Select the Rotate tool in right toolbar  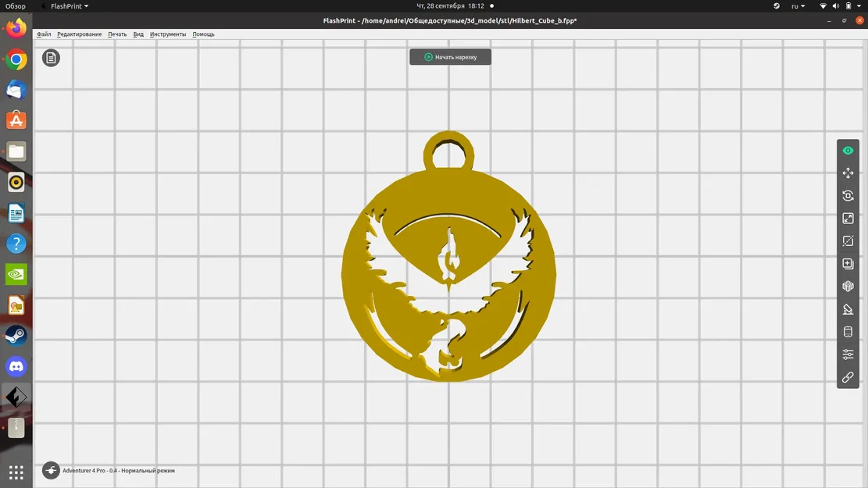[x=848, y=196]
